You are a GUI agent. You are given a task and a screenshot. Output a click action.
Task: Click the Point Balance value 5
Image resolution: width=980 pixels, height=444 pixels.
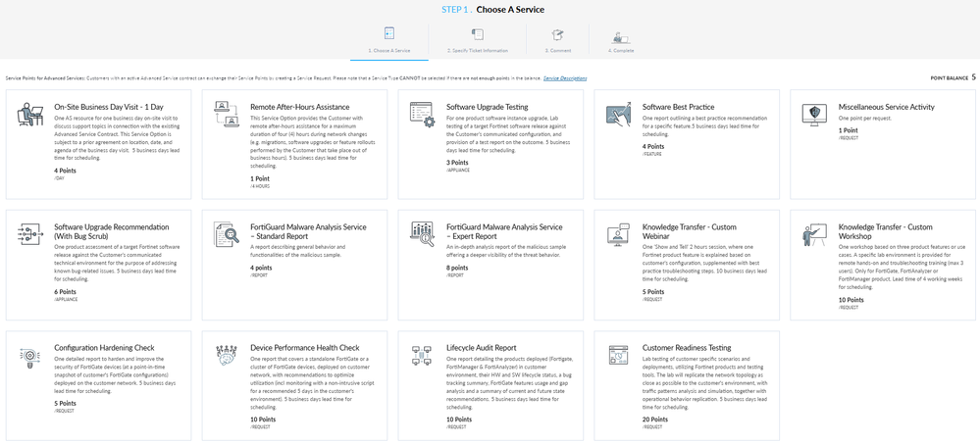point(973,77)
